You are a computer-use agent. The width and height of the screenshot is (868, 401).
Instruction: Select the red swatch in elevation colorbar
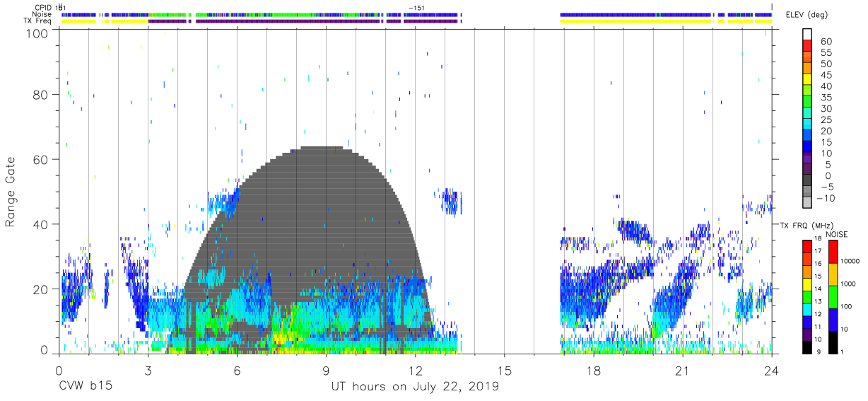pos(808,47)
